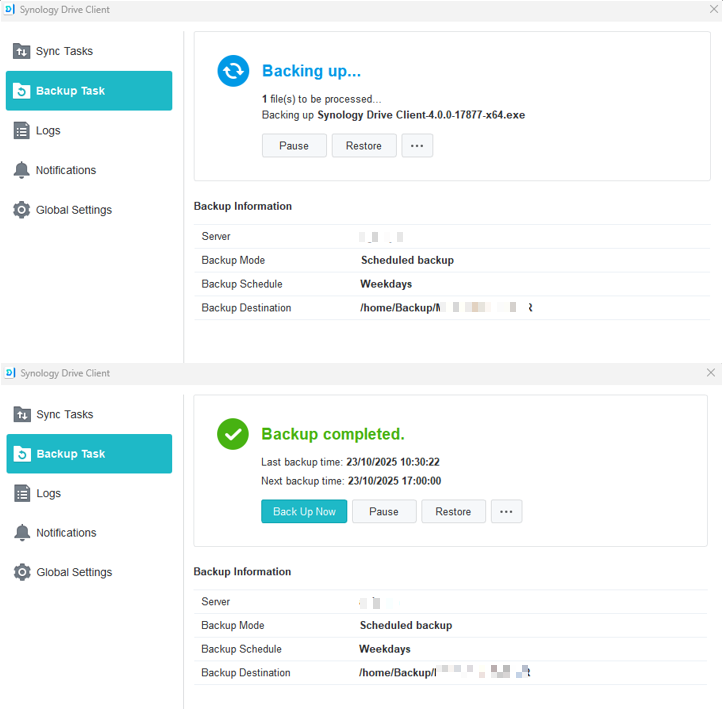This screenshot has height=709, width=723.
Task: Click Restore in the Backup completed panel
Action: (x=453, y=512)
